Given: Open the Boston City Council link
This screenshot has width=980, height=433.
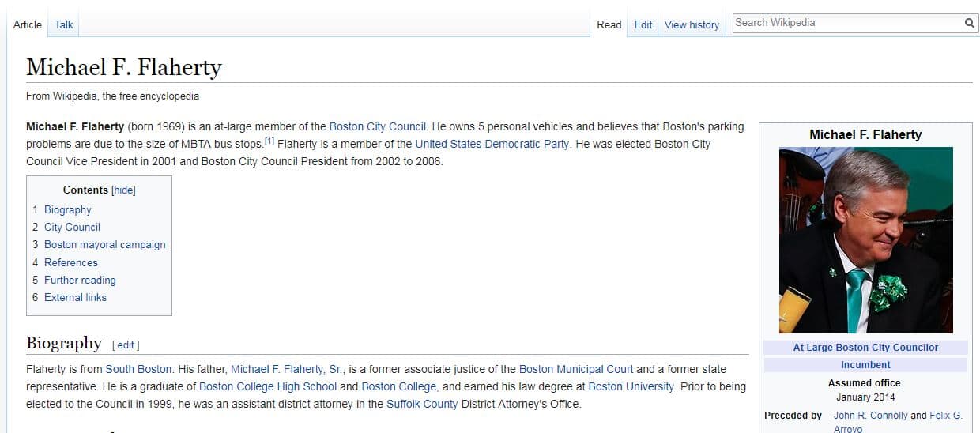Looking at the screenshot, I should (378, 126).
